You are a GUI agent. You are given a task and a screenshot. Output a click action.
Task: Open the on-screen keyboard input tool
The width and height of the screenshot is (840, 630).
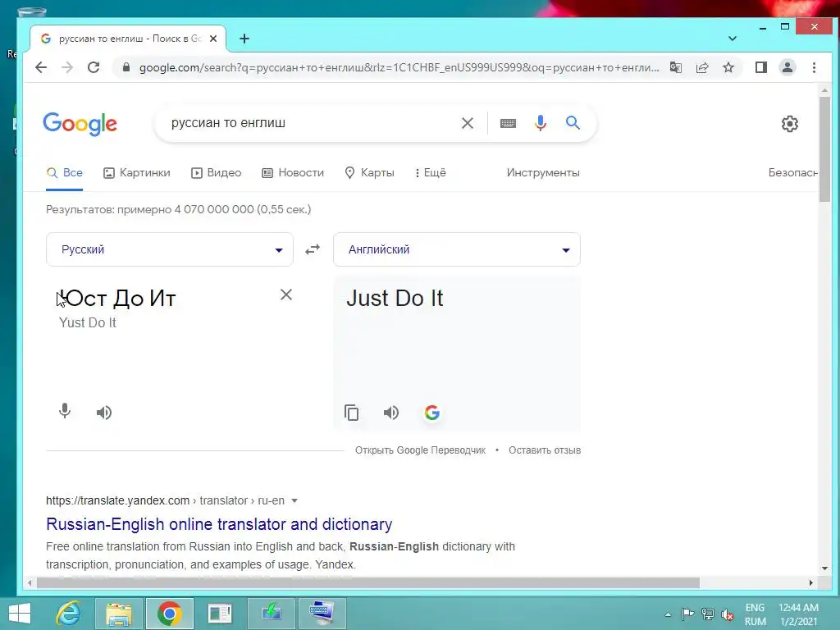508,123
